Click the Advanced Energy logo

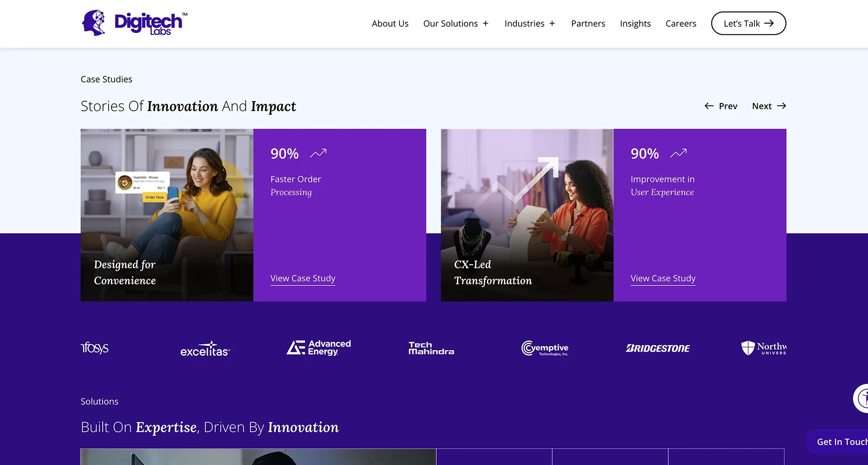[x=319, y=348]
